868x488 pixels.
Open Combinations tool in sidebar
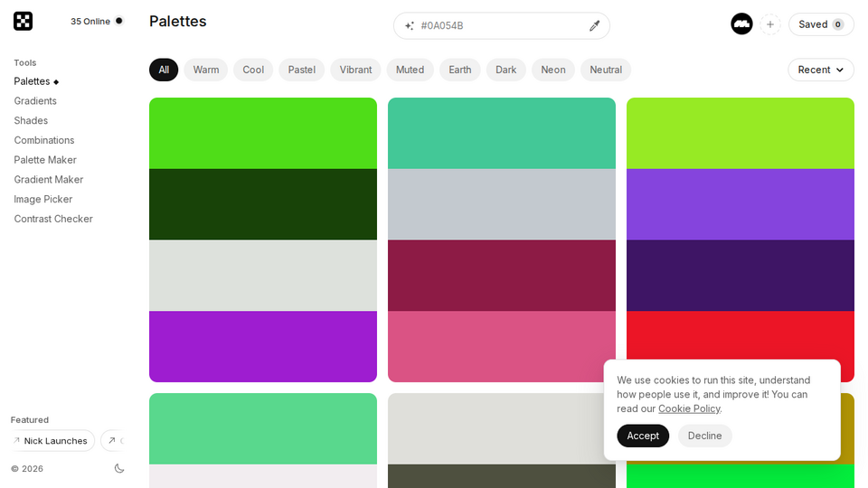pyautogui.click(x=44, y=140)
